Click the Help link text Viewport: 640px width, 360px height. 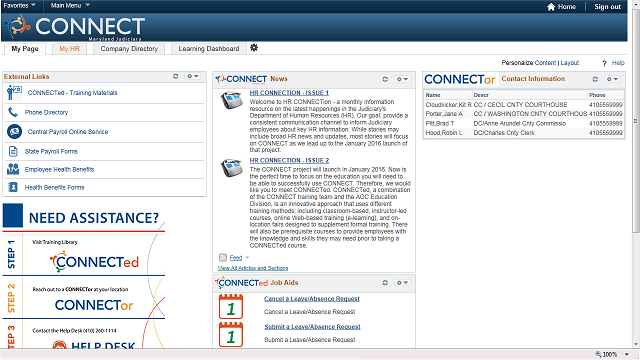point(618,63)
